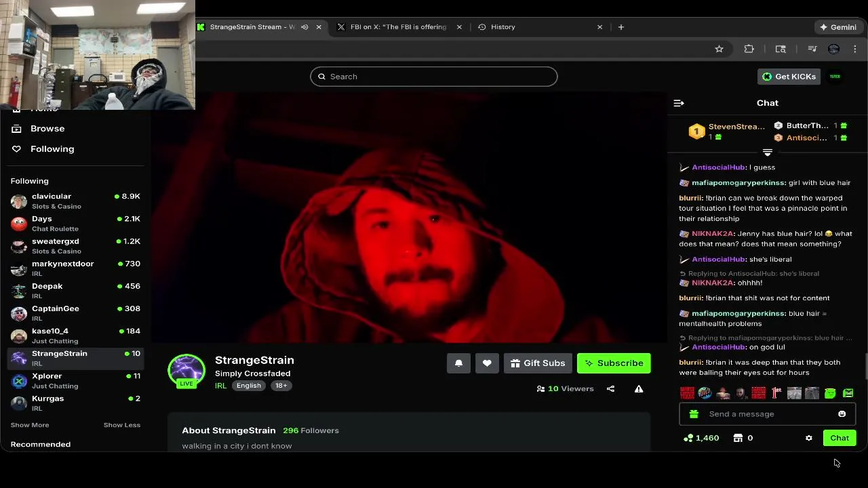The height and width of the screenshot is (488, 868).
Task: Follow StrangeStrain with the heart button
Action: point(487,363)
